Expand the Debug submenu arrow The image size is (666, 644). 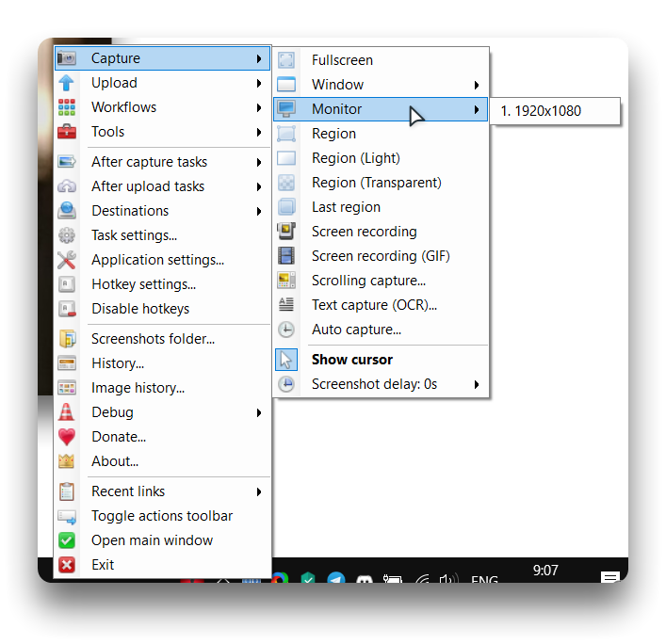tap(259, 412)
